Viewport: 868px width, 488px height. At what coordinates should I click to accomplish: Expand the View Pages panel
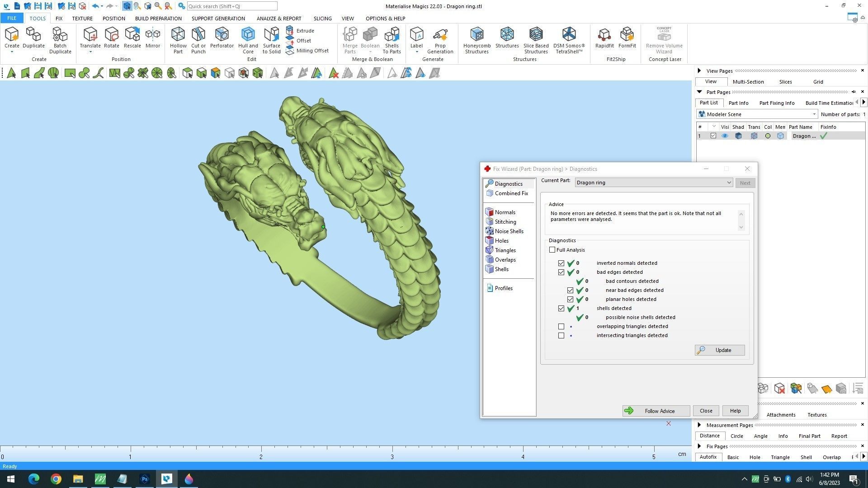(699, 70)
